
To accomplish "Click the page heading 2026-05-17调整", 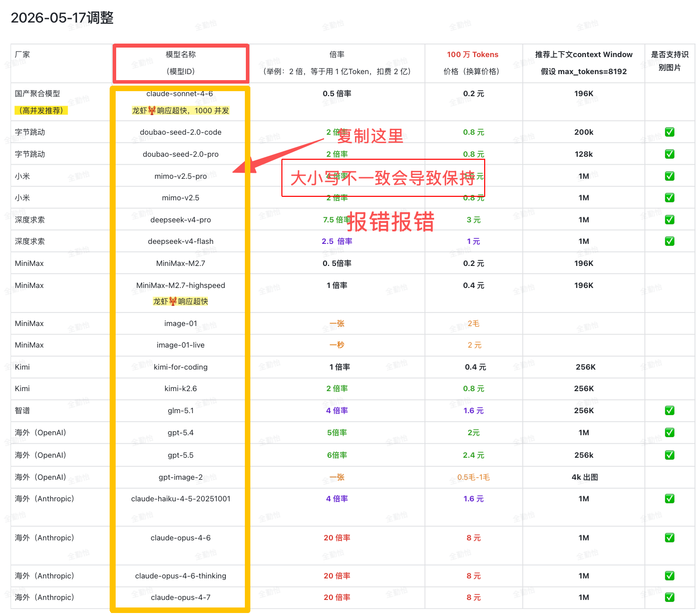I will (x=62, y=18).
